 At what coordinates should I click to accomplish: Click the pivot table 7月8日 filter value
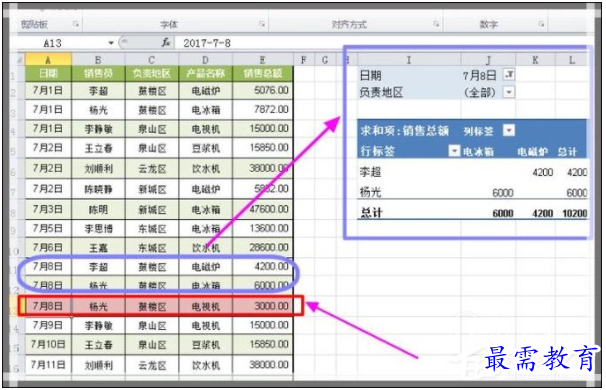pyautogui.click(x=479, y=75)
